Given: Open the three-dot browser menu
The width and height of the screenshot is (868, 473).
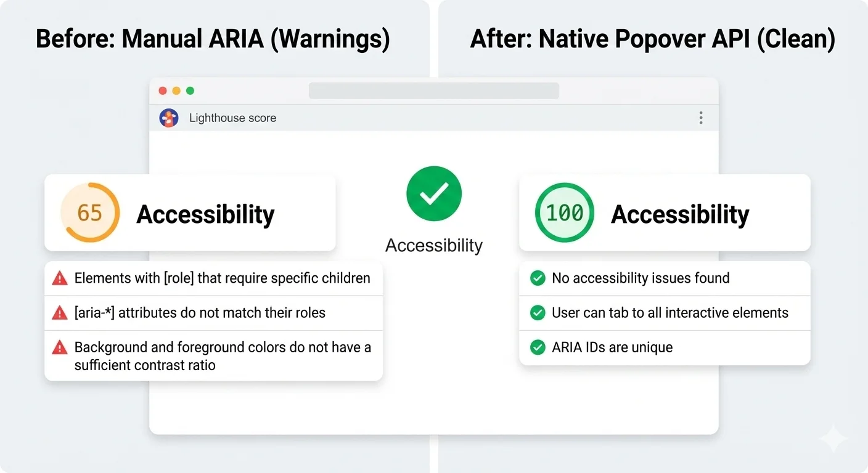Looking at the screenshot, I should [x=700, y=118].
